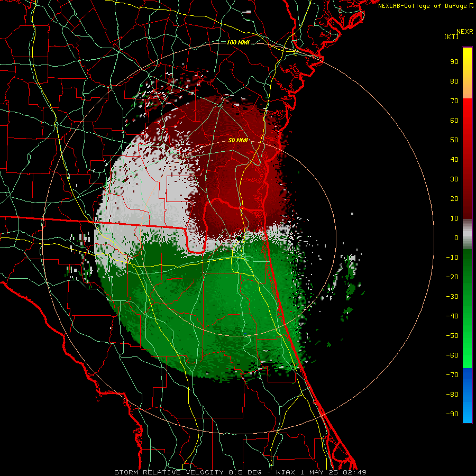Click the 80 value on velocity scale
Screen dimensions: 476x476
coord(454,81)
